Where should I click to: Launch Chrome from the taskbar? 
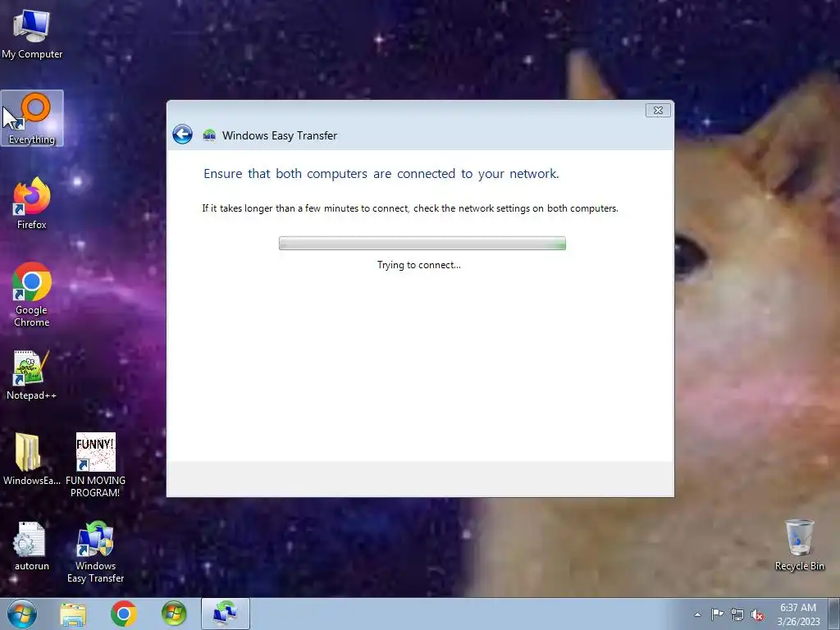click(x=124, y=614)
